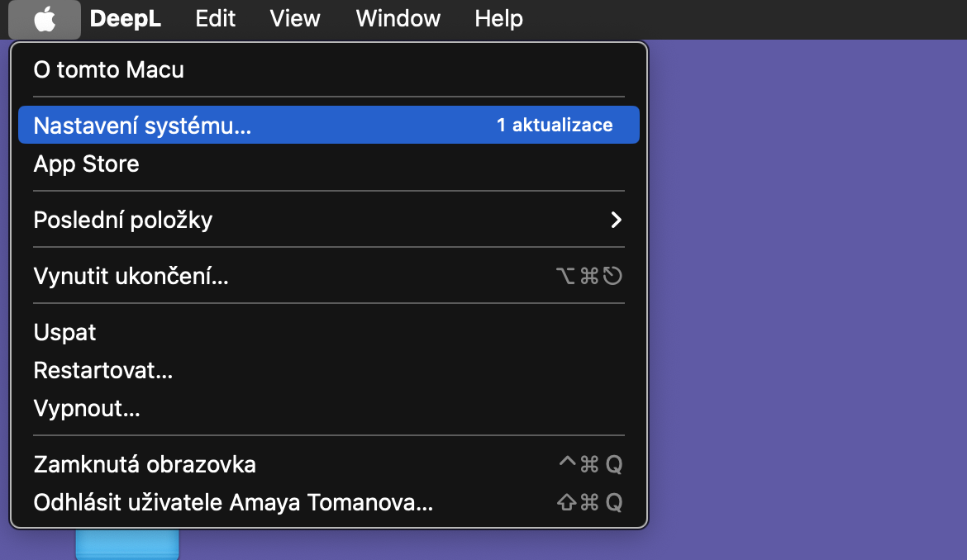
Task: Select "Vypnout…" to shut down
Action: [x=87, y=408]
